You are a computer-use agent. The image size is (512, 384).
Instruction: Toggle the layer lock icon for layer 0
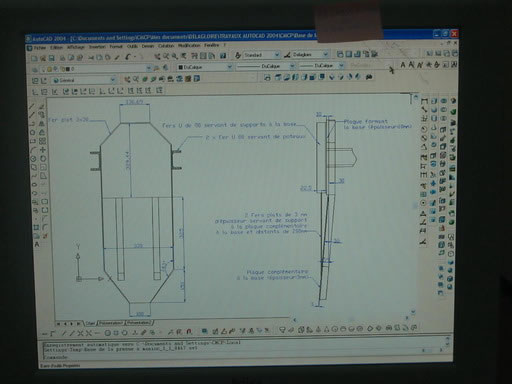[x=62, y=69]
